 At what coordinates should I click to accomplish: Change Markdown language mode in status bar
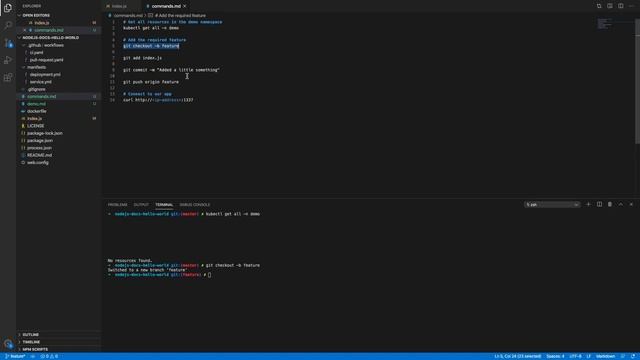[605, 356]
